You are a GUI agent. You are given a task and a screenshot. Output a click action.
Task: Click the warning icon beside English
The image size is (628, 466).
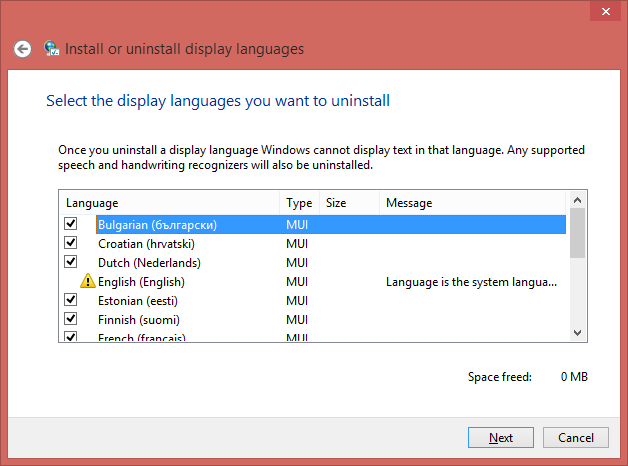click(87, 282)
